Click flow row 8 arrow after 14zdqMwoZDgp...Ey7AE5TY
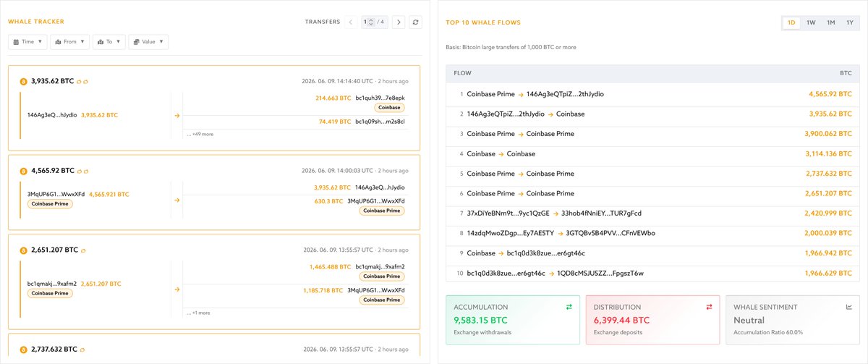The image size is (868, 364). (561, 234)
